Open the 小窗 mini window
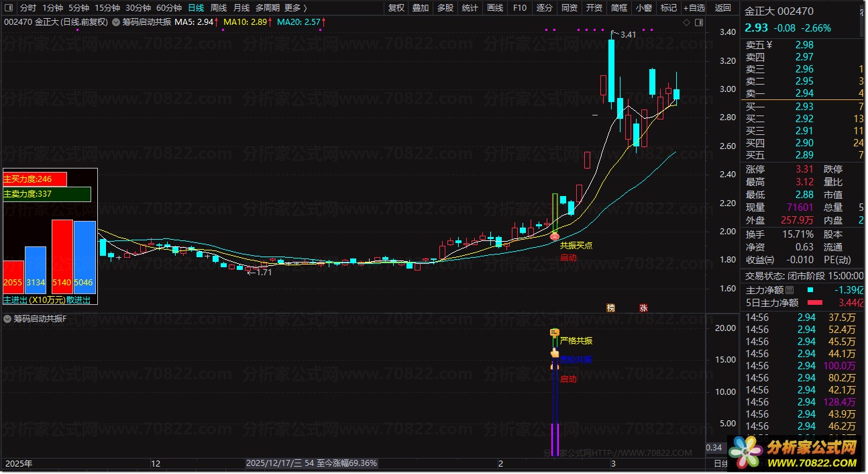868x474 pixels. coord(644,8)
